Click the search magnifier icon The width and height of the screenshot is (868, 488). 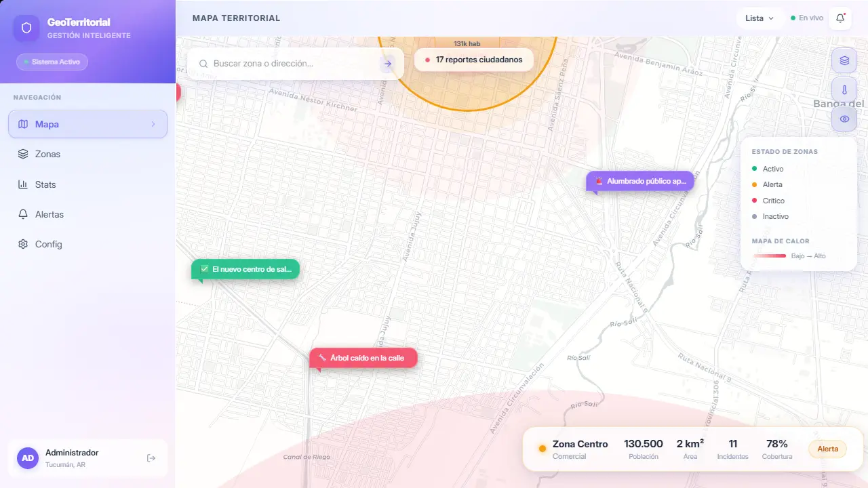click(x=203, y=64)
